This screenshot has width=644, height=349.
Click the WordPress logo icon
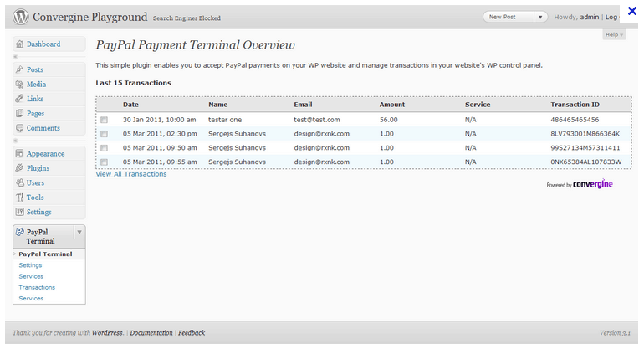click(21, 17)
